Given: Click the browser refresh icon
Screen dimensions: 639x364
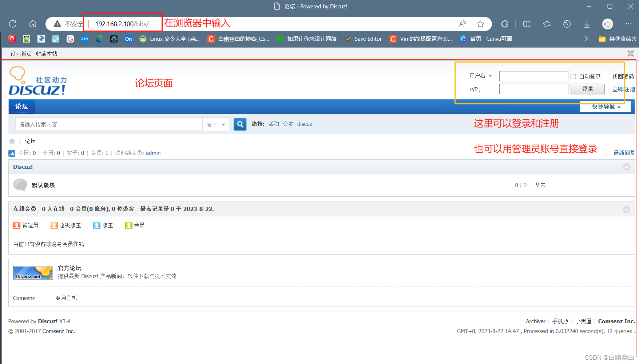Looking at the screenshot, I should [x=13, y=24].
